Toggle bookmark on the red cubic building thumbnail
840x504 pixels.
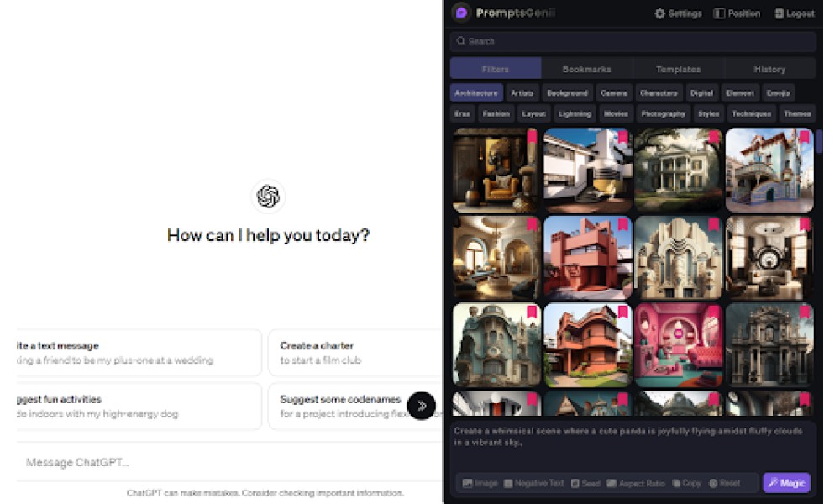click(x=622, y=224)
